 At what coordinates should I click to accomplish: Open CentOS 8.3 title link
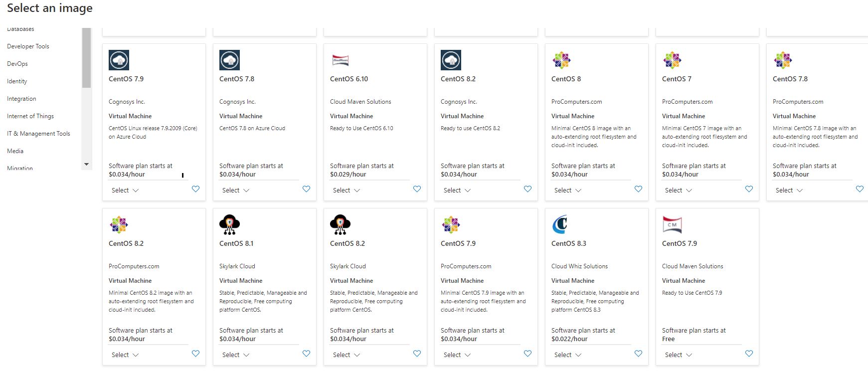pyautogui.click(x=569, y=243)
